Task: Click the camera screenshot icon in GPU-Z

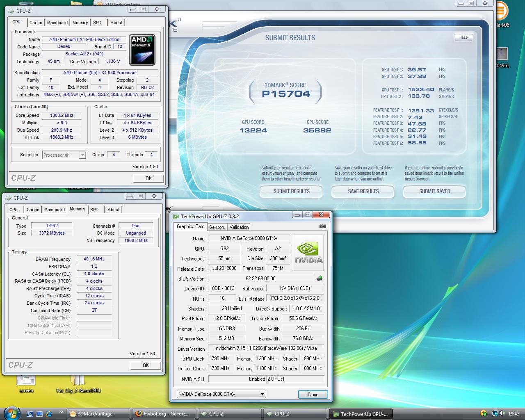Action: click(322, 226)
